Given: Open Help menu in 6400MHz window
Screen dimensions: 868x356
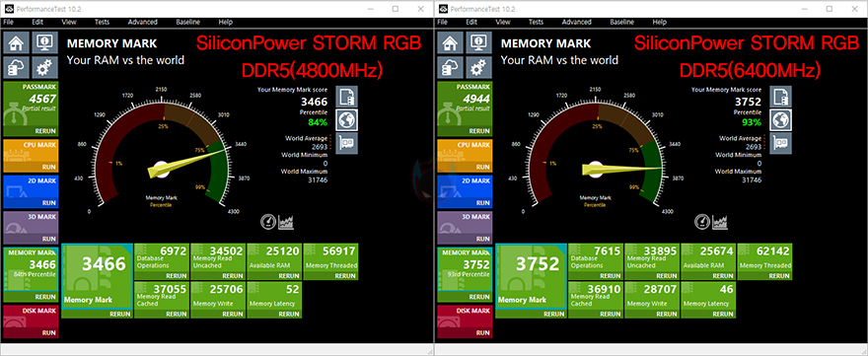Looking at the screenshot, I should 659,22.
